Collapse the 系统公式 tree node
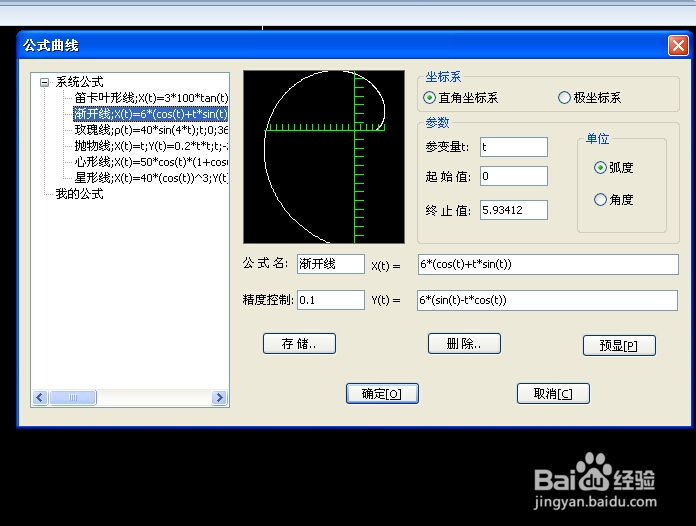 tap(44, 82)
